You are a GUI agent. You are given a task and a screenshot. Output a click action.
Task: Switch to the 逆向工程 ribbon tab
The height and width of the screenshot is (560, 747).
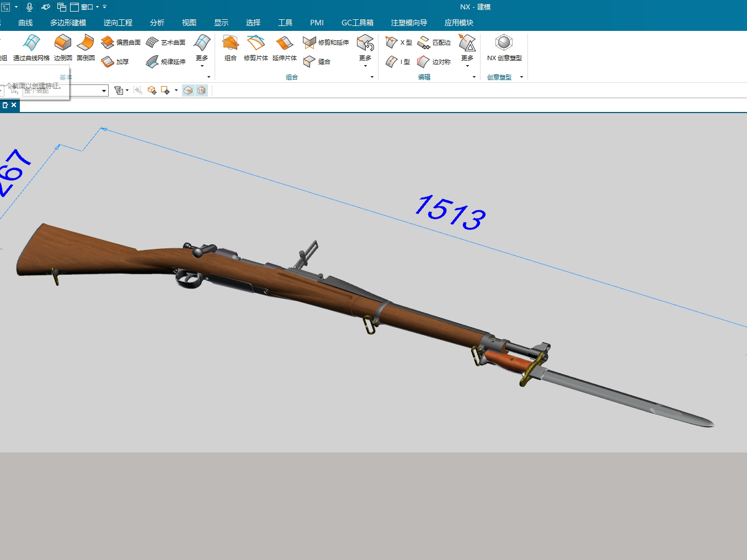point(118,23)
